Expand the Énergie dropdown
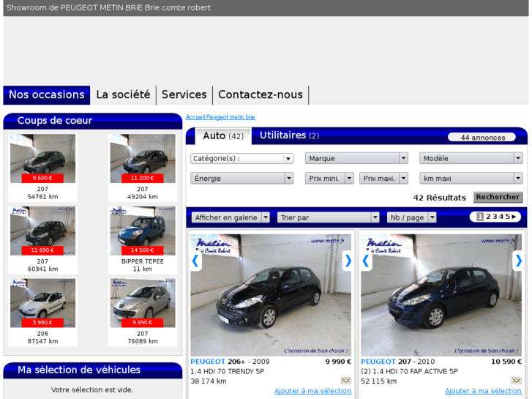Viewport: 532px width, 399px height. point(241,179)
